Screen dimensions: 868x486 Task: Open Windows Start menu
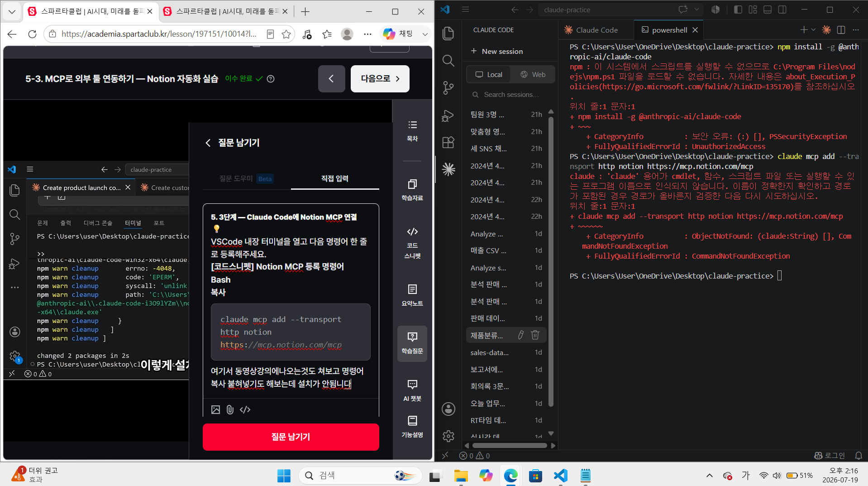point(284,476)
